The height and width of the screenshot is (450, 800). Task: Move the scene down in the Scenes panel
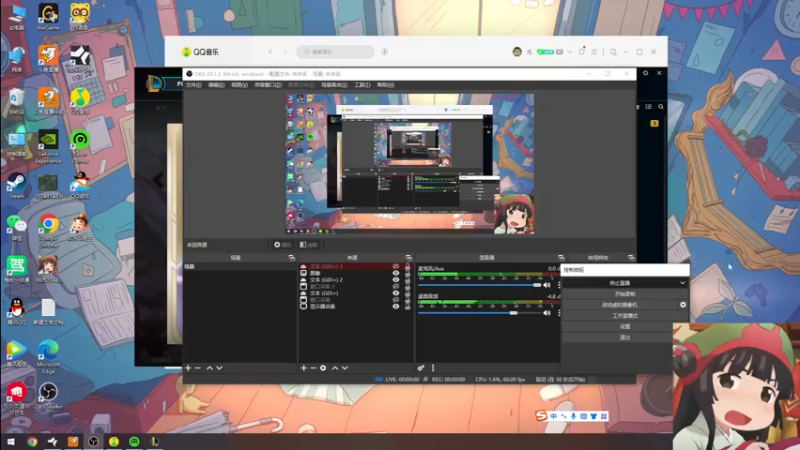pos(219,368)
